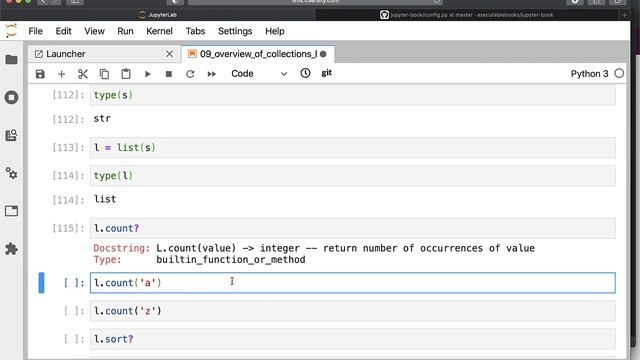Click the [115]: prompt label
Viewport: 640px width, 360px height.
68,228
